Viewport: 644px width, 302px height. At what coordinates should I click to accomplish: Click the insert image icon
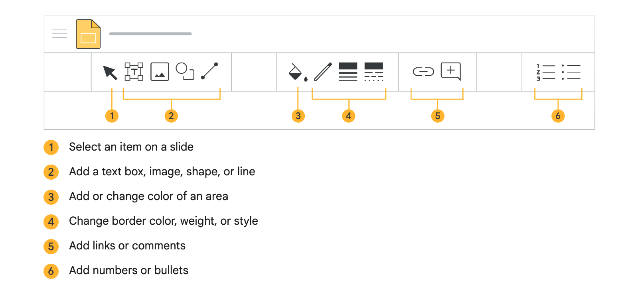coord(160,72)
